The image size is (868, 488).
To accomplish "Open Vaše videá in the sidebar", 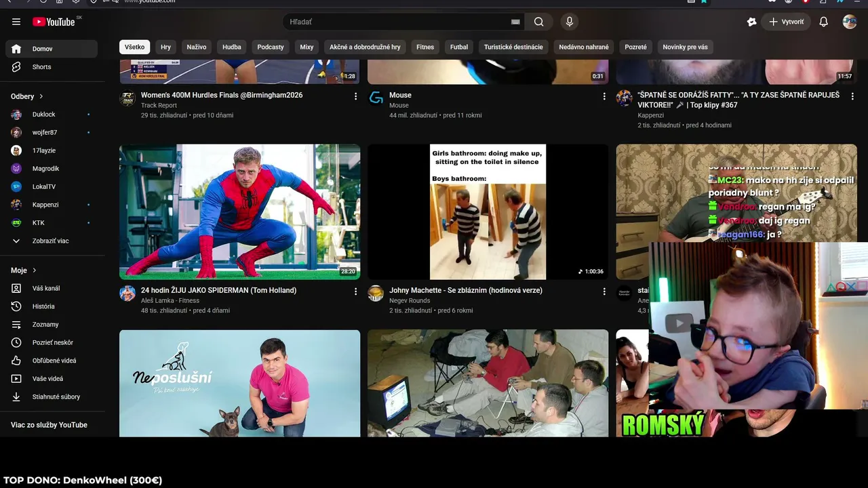I will point(52,379).
